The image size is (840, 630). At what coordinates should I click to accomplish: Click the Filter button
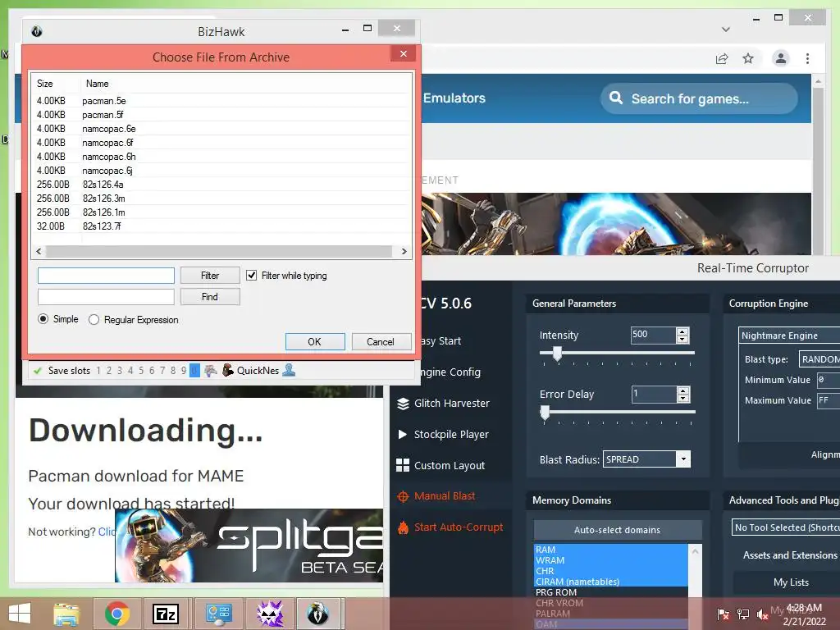[x=210, y=276]
